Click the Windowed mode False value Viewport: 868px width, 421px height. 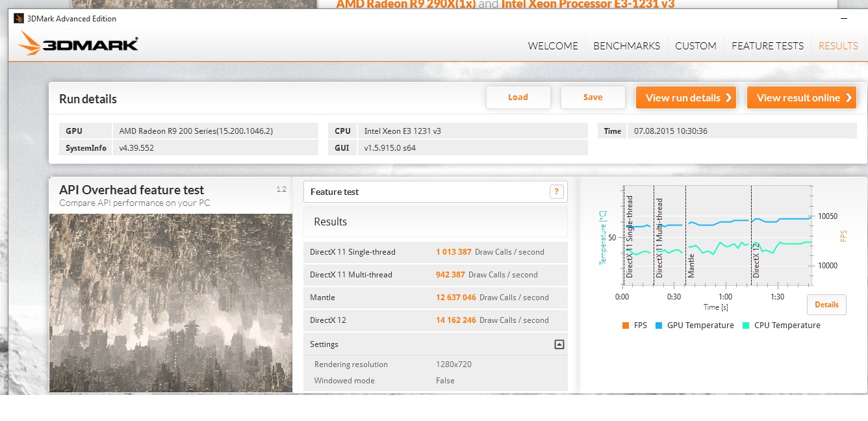[445, 381]
